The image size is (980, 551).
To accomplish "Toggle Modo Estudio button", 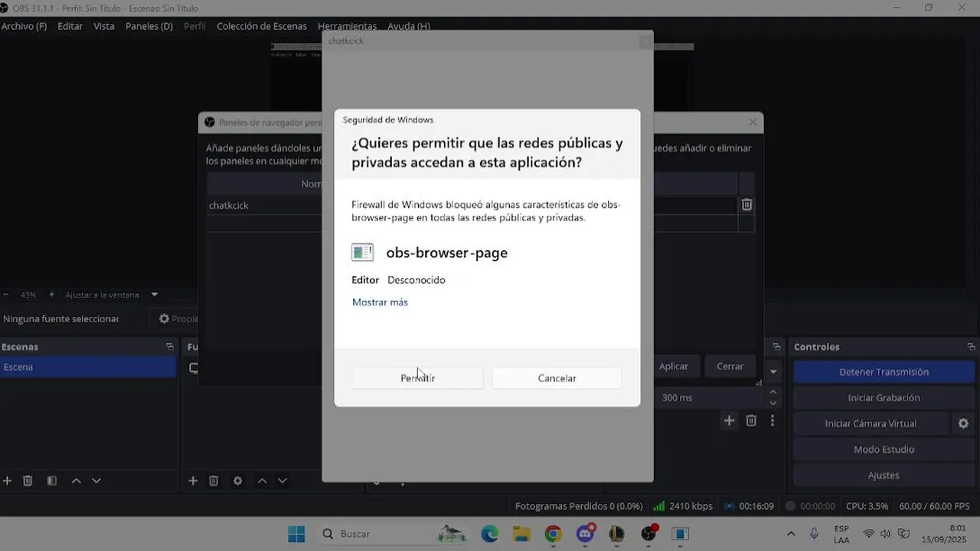I will (x=884, y=449).
